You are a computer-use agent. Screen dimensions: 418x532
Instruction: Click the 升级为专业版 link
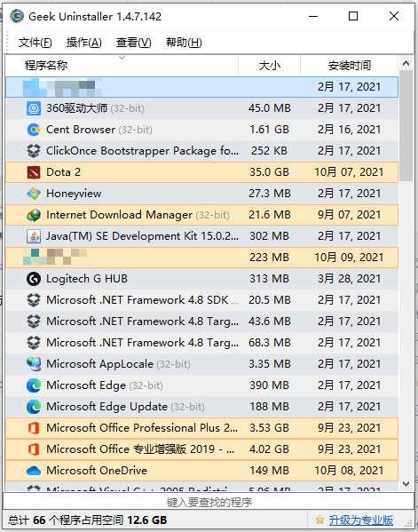(360, 520)
